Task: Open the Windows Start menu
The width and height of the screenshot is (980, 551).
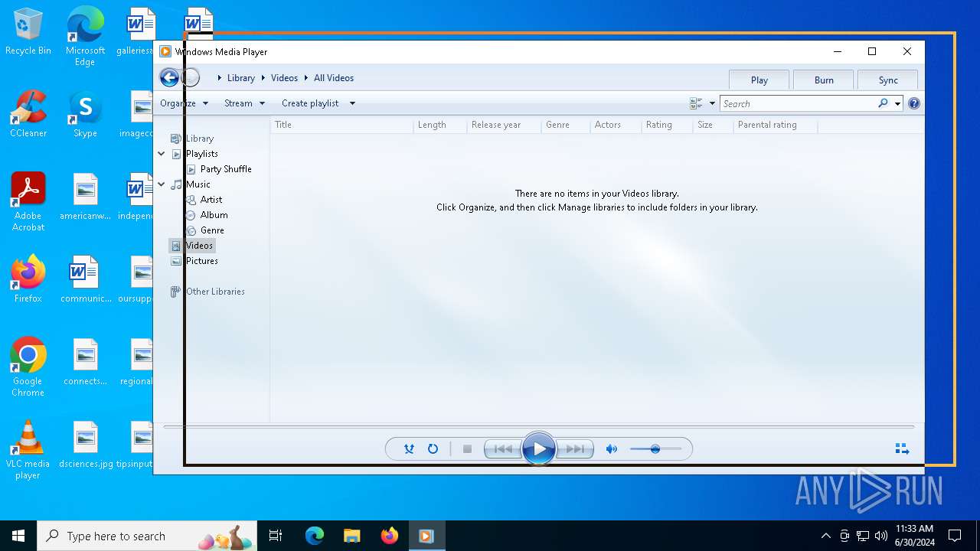Action: [x=18, y=536]
